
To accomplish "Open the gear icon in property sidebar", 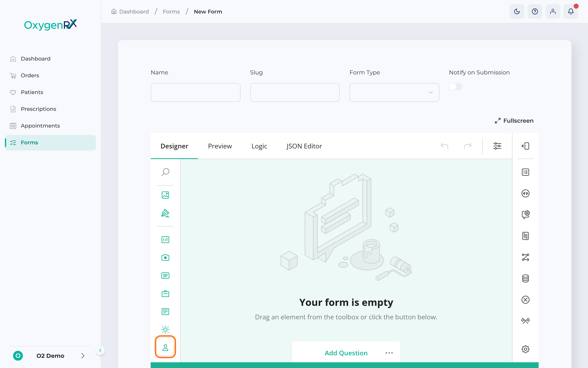I will pyautogui.click(x=525, y=349).
